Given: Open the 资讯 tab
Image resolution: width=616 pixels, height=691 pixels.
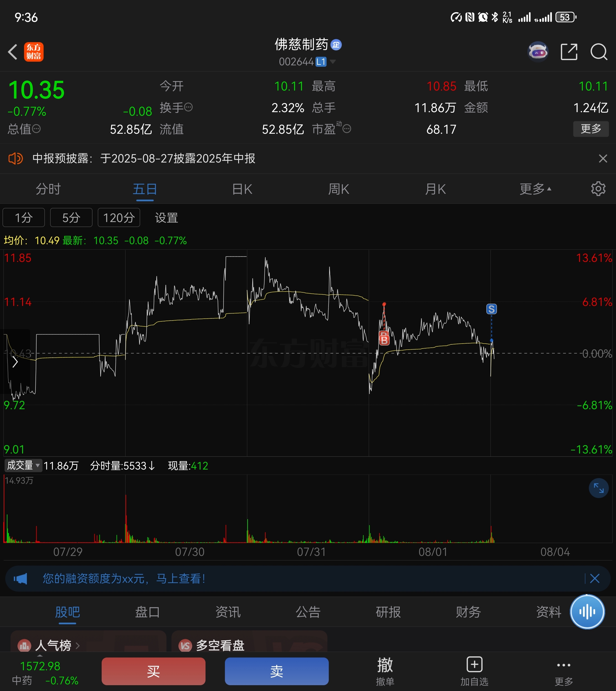Looking at the screenshot, I should (x=228, y=612).
